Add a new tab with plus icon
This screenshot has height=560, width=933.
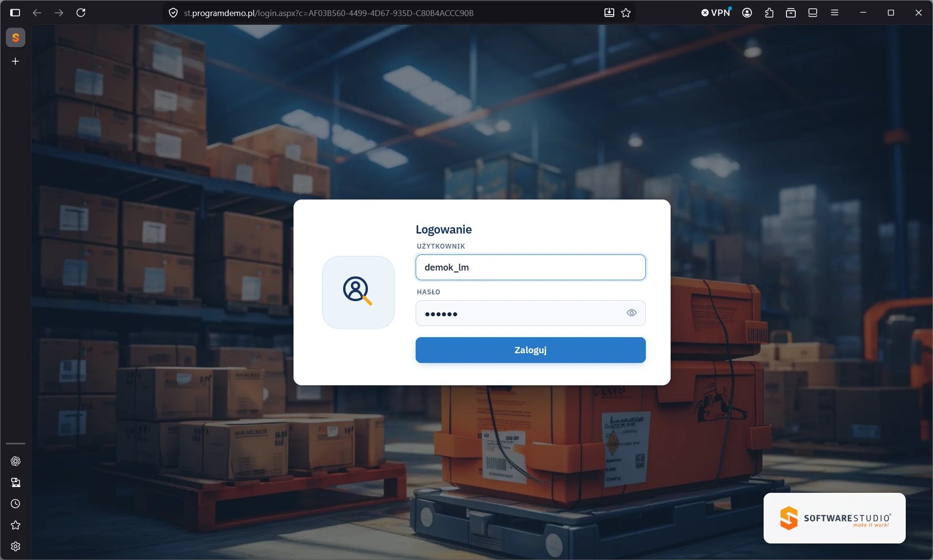(x=16, y=61)
